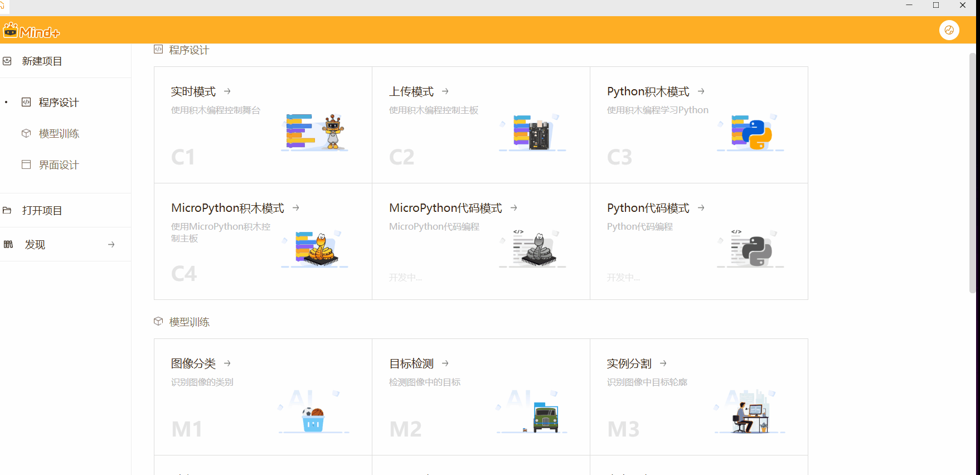Open the round link icon in the orange header
The width and height of the screenshot is (980, 475).
tap(949, 30)
